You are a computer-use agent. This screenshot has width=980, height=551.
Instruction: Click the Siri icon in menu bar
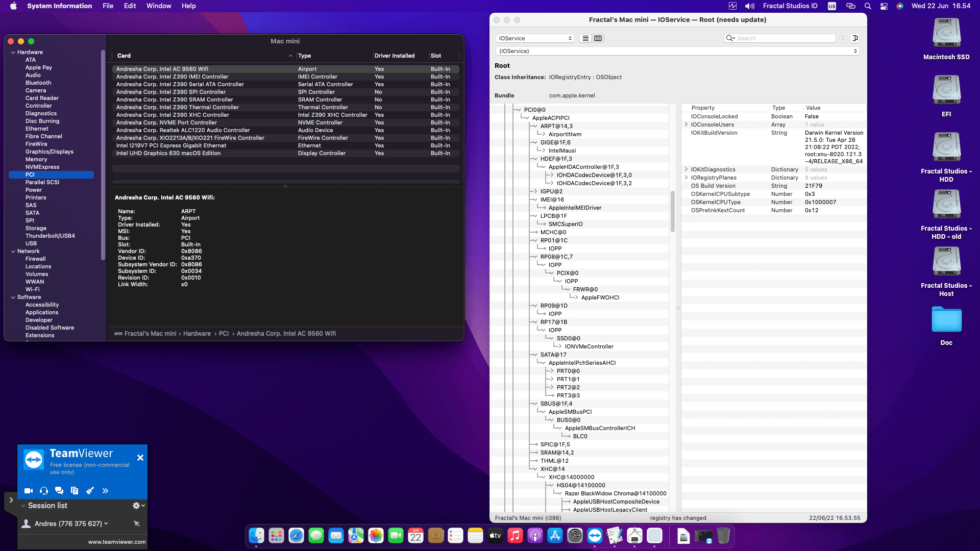pyautogui.click(x=900, y=6)
